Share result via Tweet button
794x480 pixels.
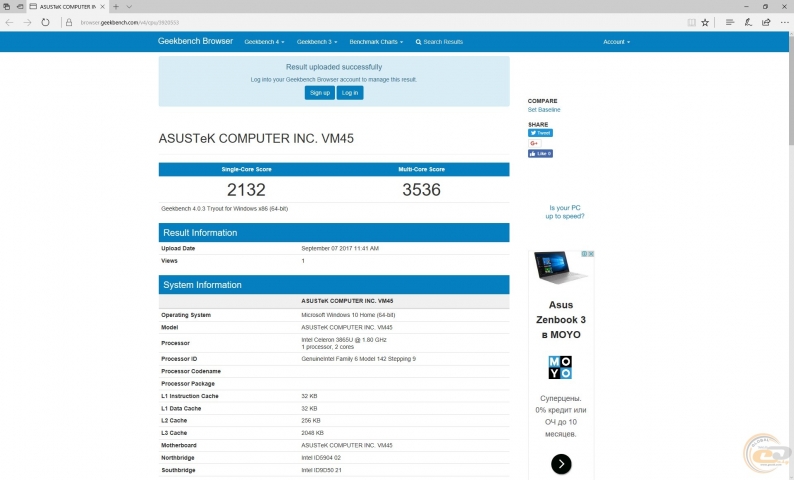point(540,133)
